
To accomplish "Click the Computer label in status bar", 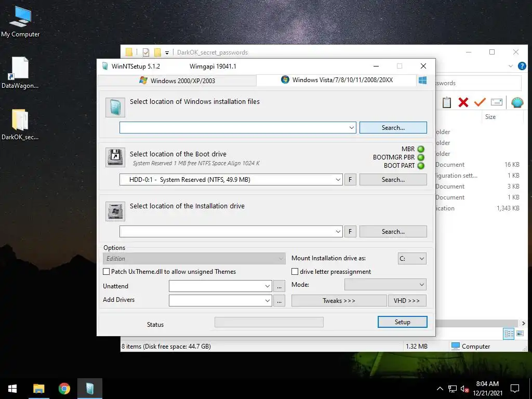I will click(x=476, y=347).
